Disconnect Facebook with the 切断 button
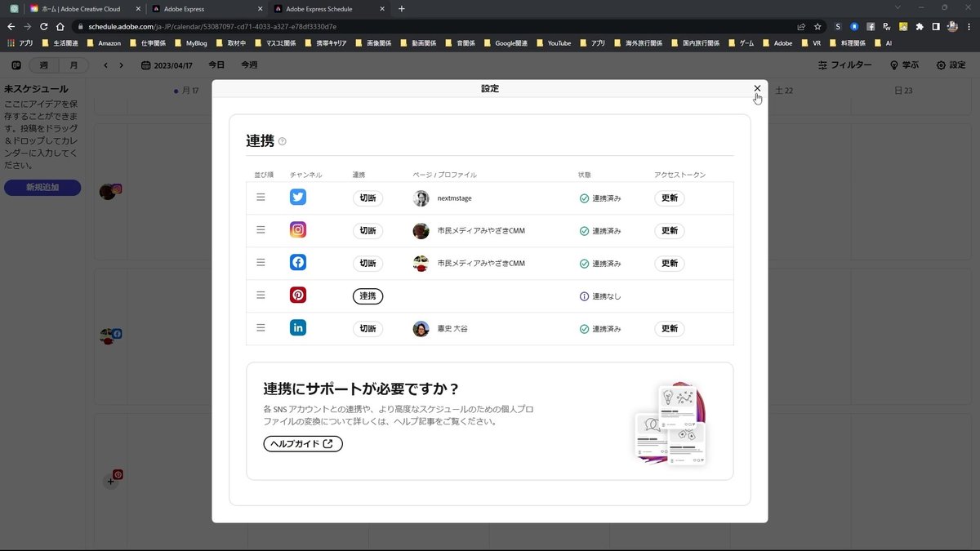 [367, 263]
